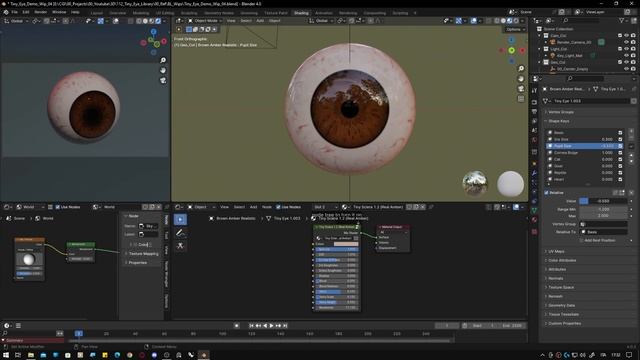
Task: Toggle mute checkbox for Cornea Bulge shape key
Action: click(x=620, y=153)
